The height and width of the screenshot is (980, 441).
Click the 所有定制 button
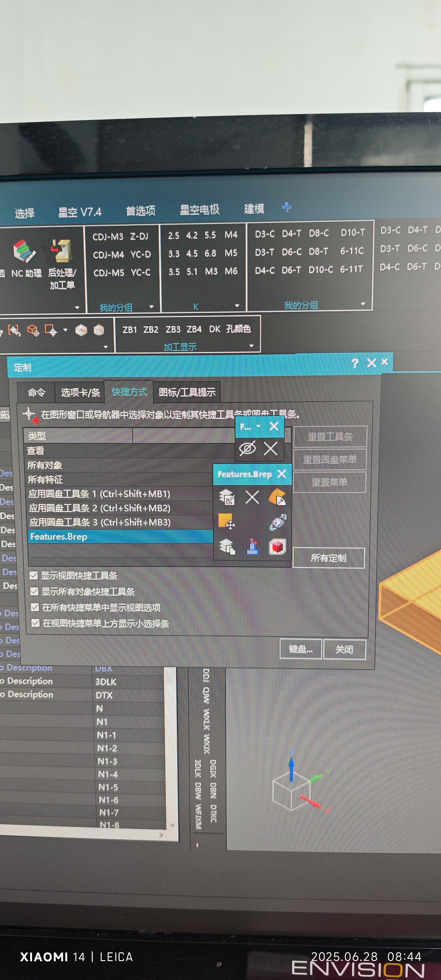(x=328, y=558)
